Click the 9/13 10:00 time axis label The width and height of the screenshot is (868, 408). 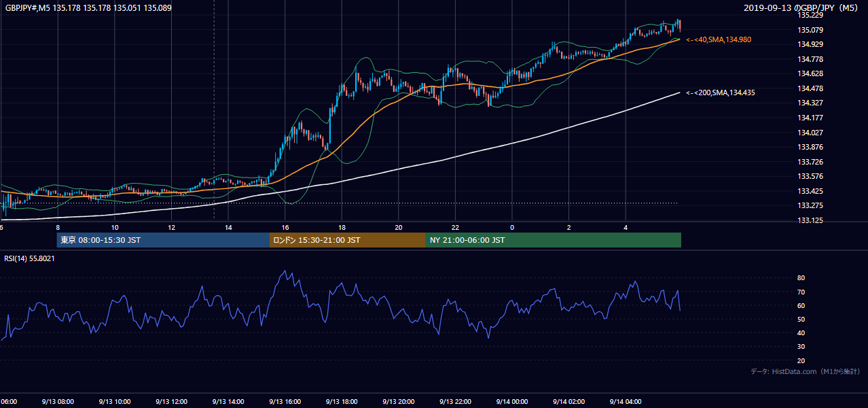click(114, 402)
